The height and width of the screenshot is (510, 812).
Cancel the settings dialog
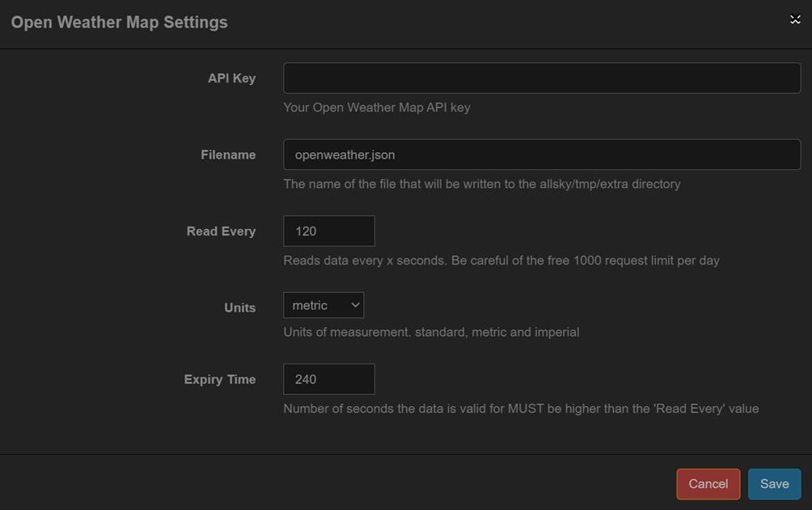708,483
